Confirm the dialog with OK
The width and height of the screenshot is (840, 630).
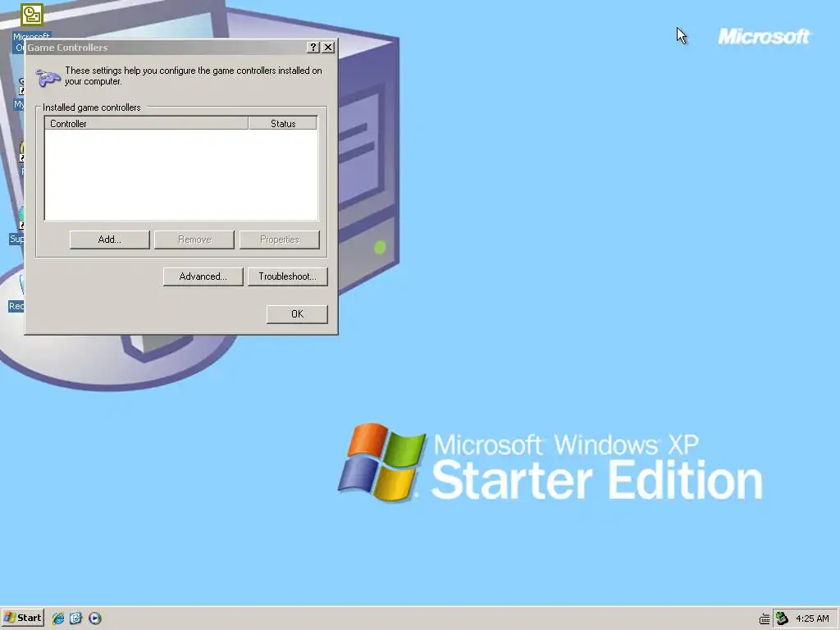coord(297,314)
